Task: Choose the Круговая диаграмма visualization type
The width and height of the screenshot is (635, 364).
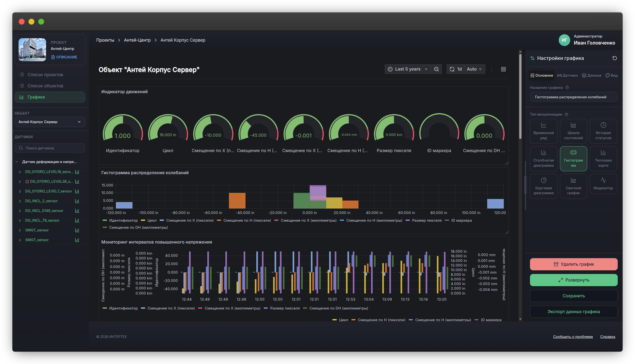Action: (543, 186)
